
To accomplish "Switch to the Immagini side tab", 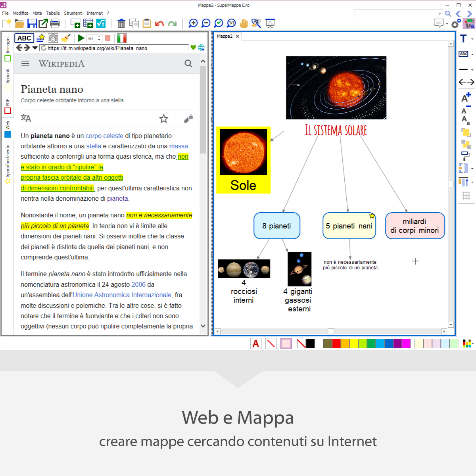I will [x=8, y=49].
